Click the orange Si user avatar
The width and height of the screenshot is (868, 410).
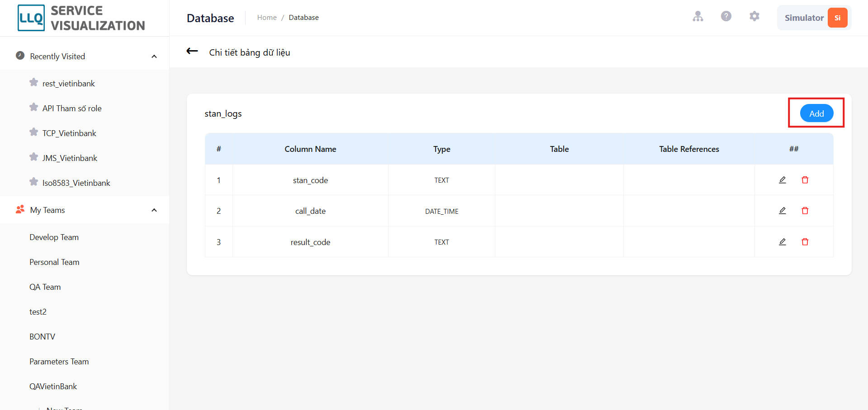tap(837, 18)
